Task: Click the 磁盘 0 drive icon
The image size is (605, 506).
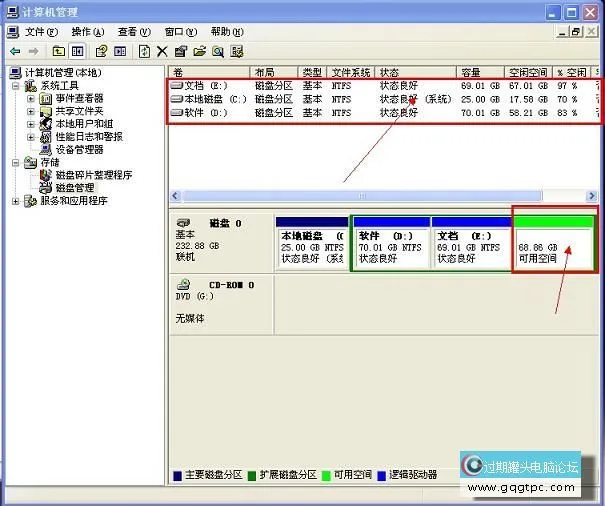Action: [x=183, y=223]
